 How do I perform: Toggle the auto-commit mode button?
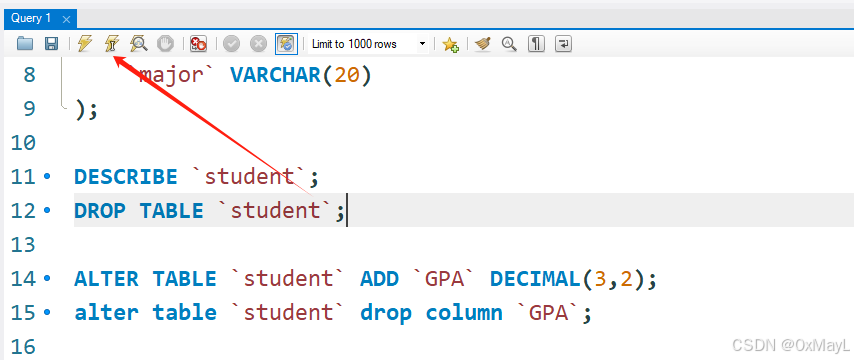point(286,44)
